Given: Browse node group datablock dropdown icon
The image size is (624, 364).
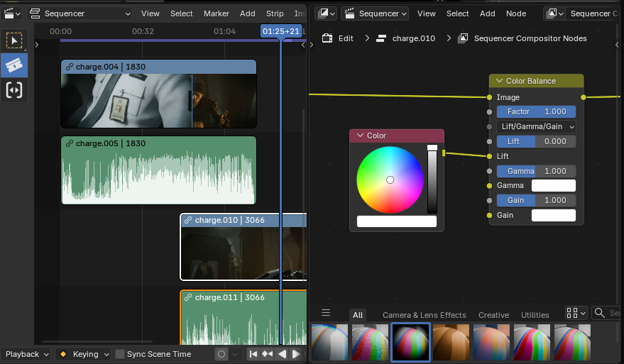Looking at the screenshot, I should pyautogui.click(x=554, y=13).
